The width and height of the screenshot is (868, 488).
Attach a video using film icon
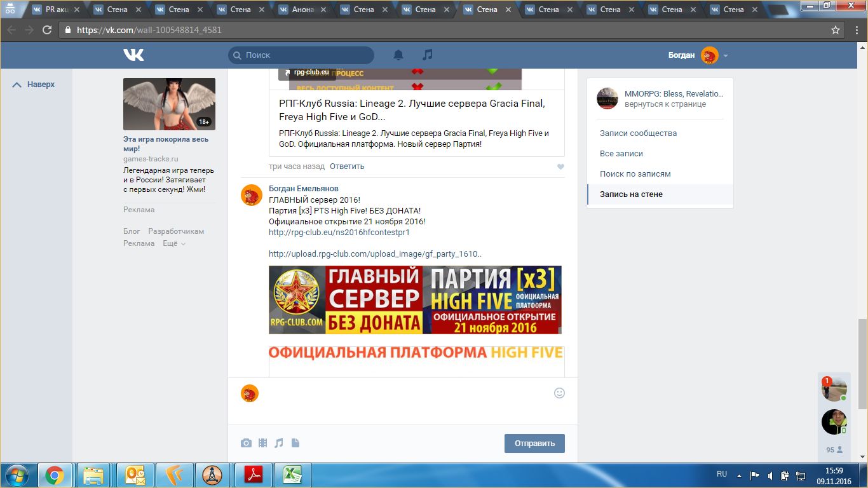click(x=262, y=443)
